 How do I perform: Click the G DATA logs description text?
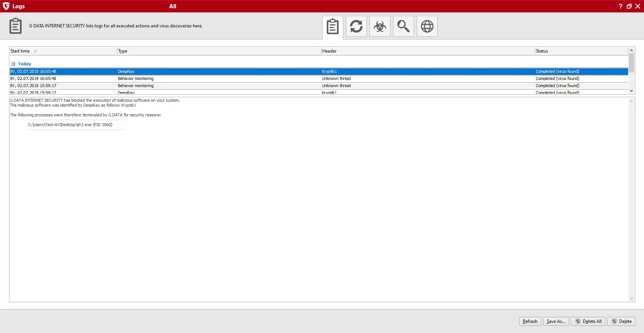click(116, 26)
